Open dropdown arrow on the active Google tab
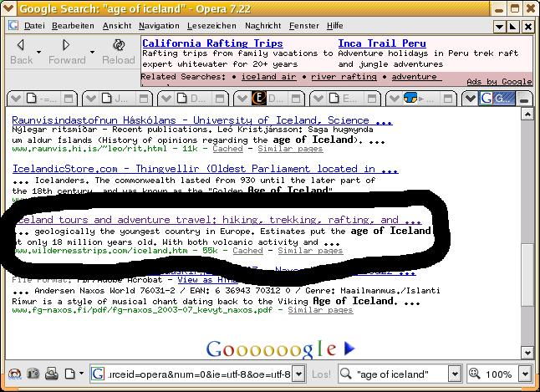540x392 pixels. (x=470, y=99)
